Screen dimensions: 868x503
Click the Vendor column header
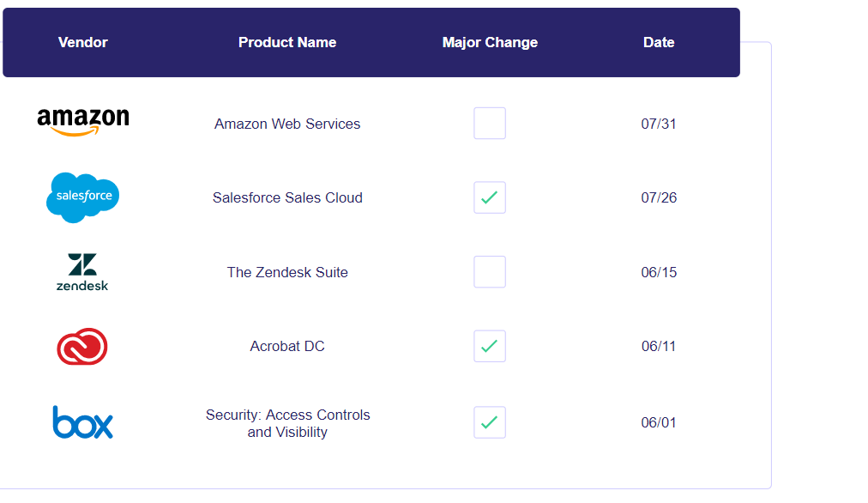82,41
